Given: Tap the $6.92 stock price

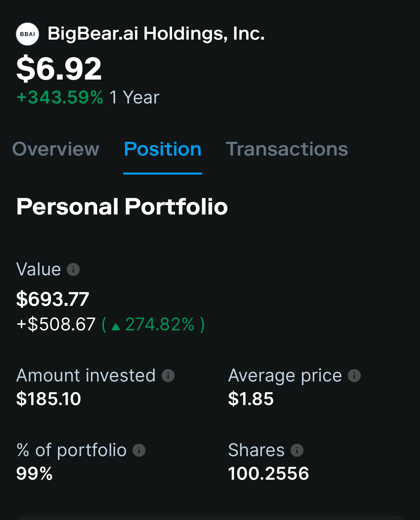Looking at the screenshot, I should coord(59,69).
